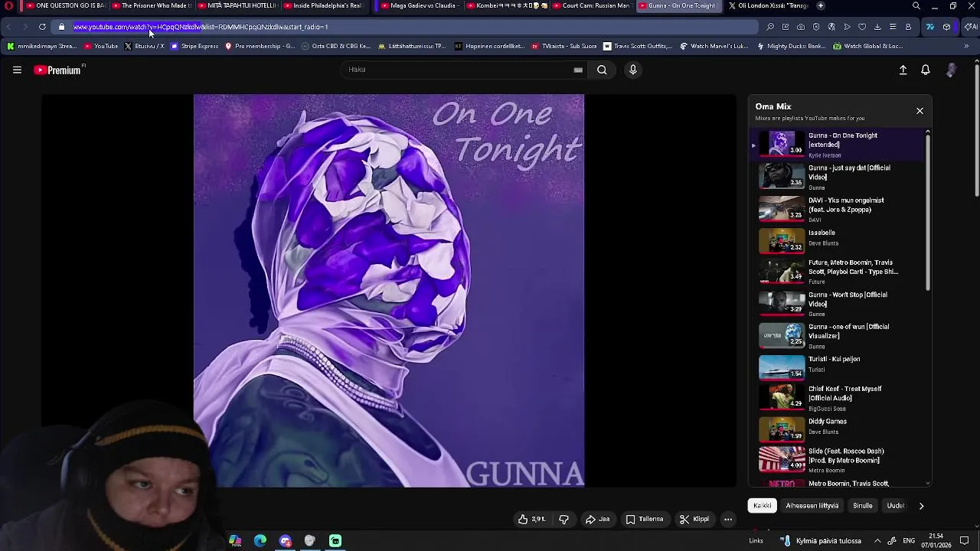Dislike the video with thumbs down

tap(564, 519)
